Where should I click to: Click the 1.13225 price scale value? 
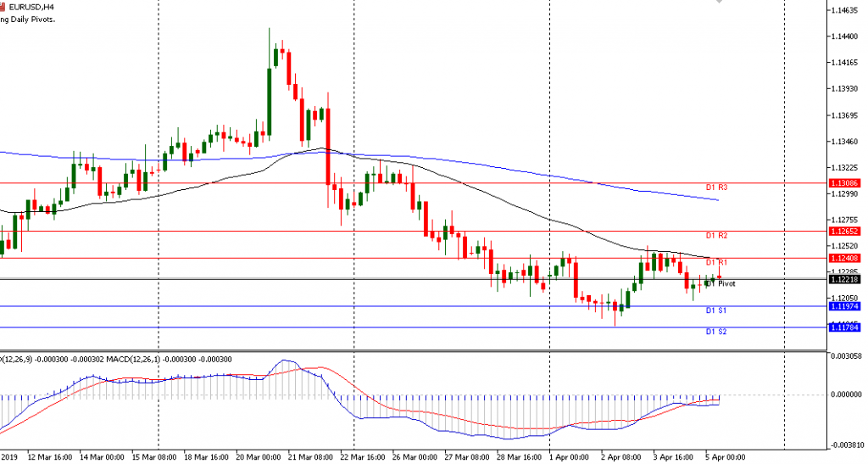(x=845, y=168)
